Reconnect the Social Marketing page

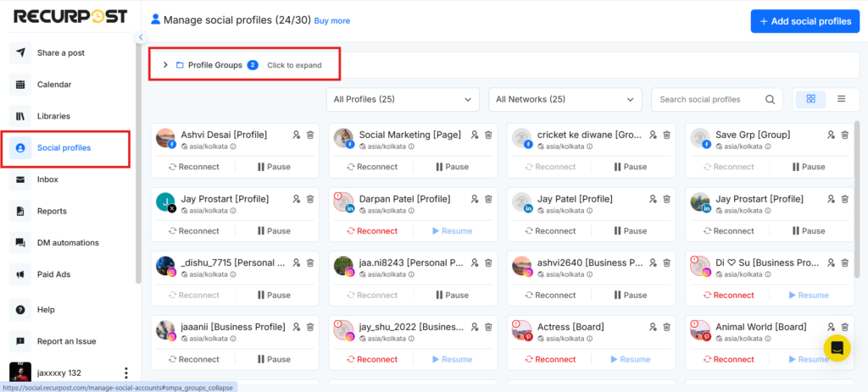click(x=372, y=167)
